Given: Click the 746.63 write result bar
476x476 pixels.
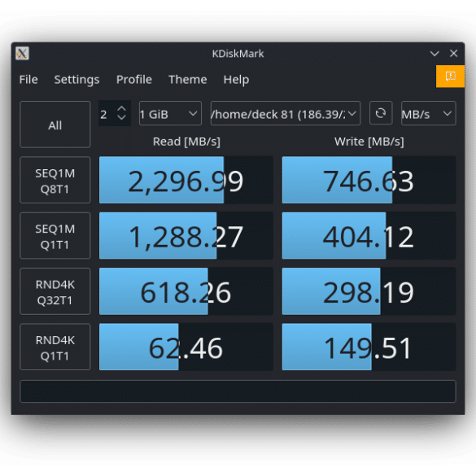Looking at the screenshot, I should click(x=369, y=180).
